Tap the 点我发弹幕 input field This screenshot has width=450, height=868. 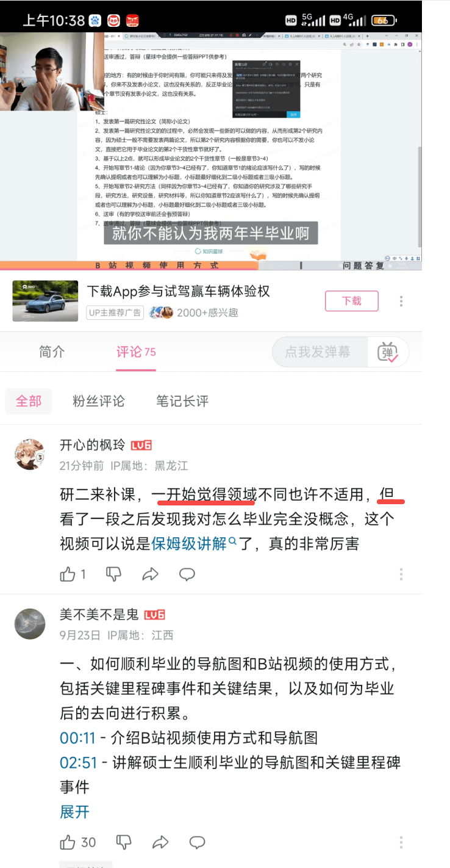(318, 352)
